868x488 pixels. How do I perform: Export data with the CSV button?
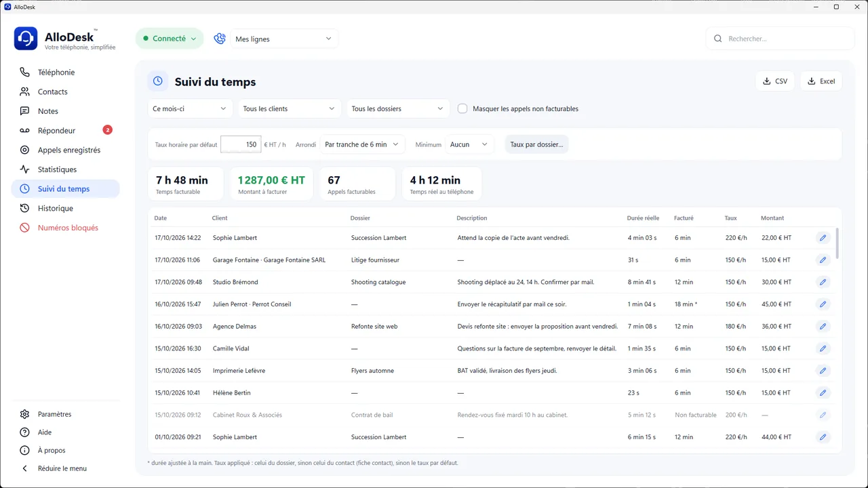[775, 81]
